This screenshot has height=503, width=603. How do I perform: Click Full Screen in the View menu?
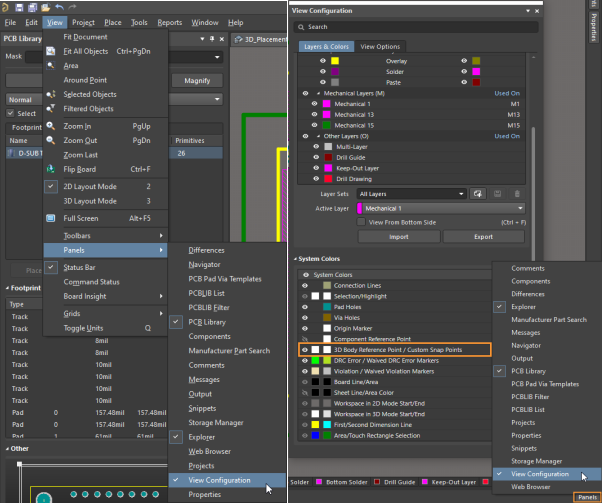(x=81, y=217)
